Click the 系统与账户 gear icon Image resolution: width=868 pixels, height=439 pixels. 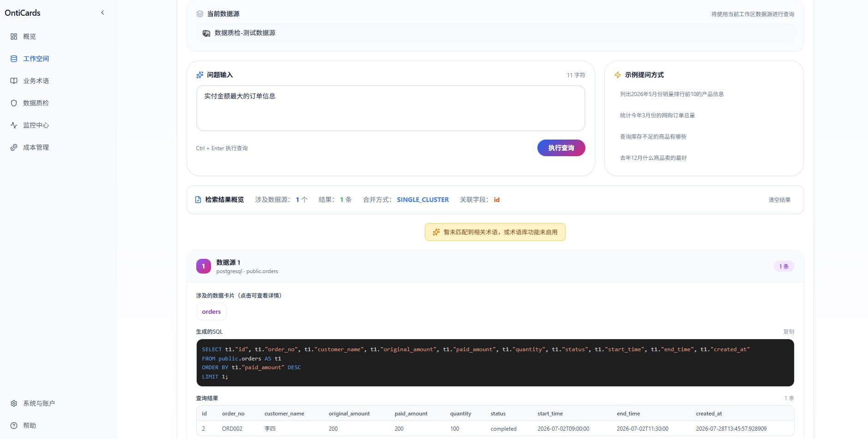click(14, 403)
